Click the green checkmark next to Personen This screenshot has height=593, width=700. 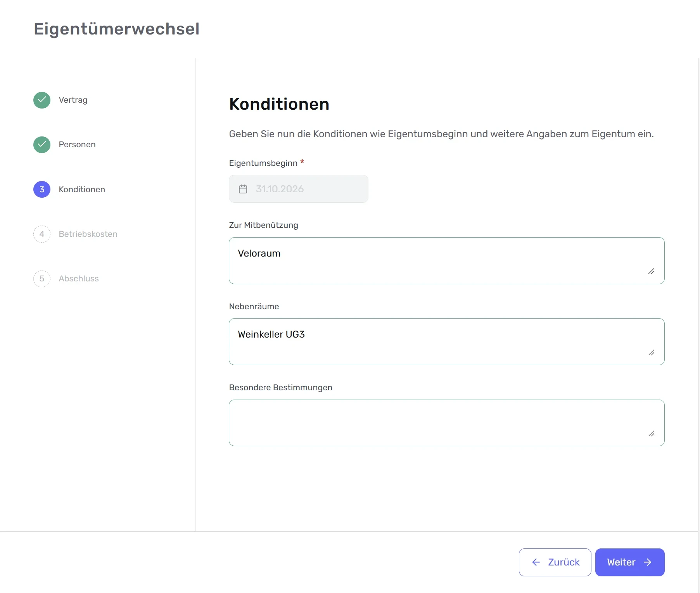pyautogui.click(x=42, y=145)
